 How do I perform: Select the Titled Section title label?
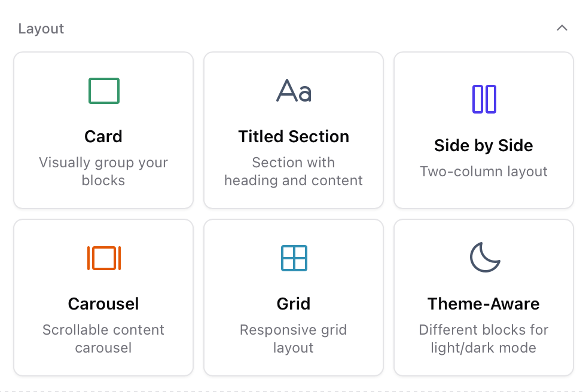[294, 136]
